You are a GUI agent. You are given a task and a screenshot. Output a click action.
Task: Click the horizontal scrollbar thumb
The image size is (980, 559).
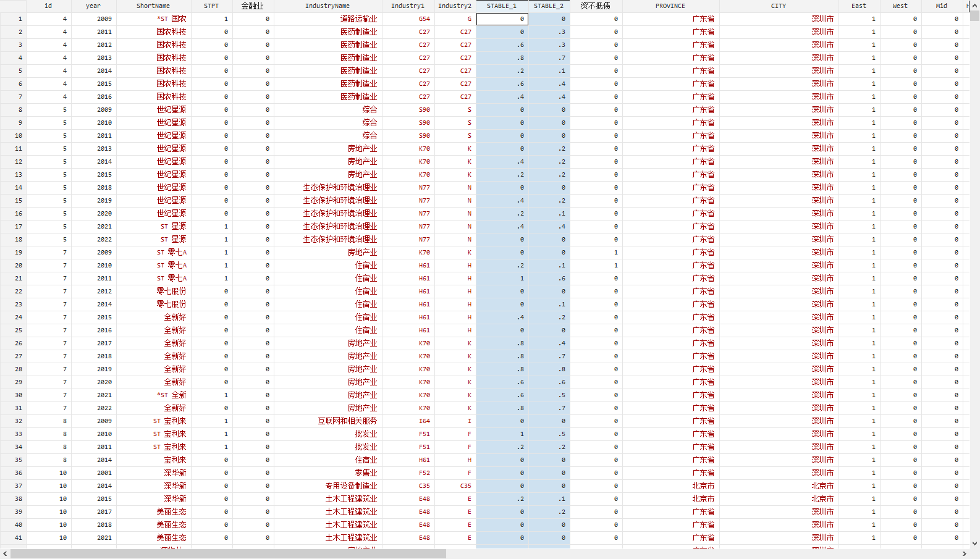click(228, 553)
